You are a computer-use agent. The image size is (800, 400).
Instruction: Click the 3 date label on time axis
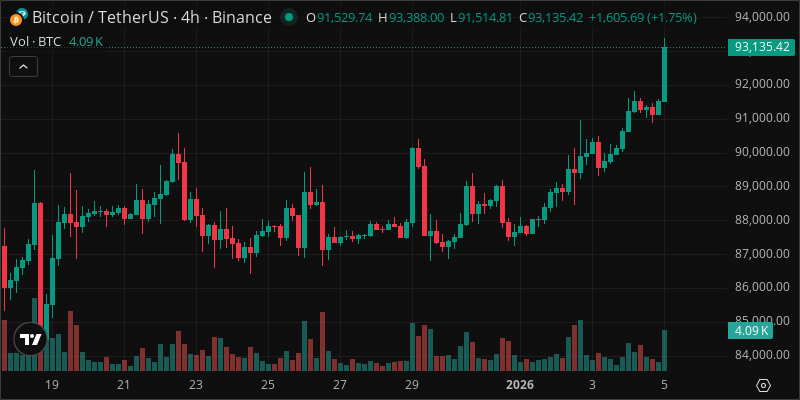tap(592, 385)
